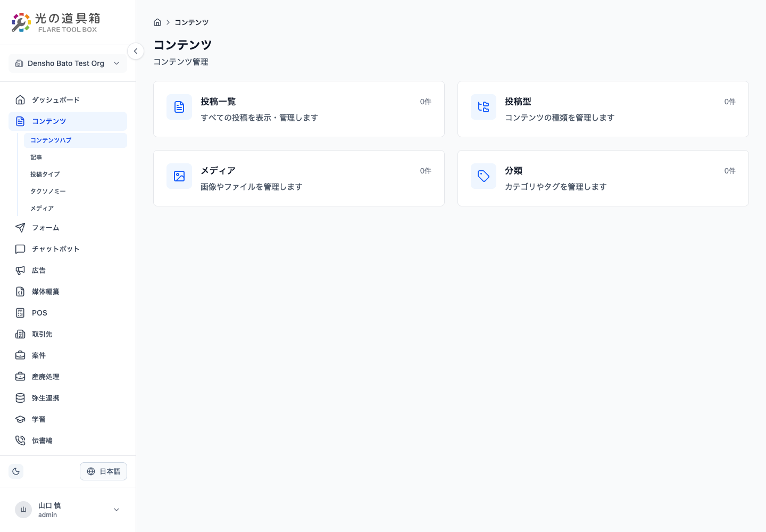Click the 伝書鳩 phone icon

(20, 440)
